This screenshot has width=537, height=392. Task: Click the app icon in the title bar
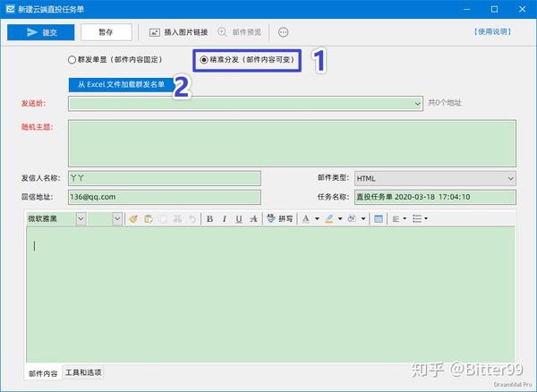click(x=10, y=9)
